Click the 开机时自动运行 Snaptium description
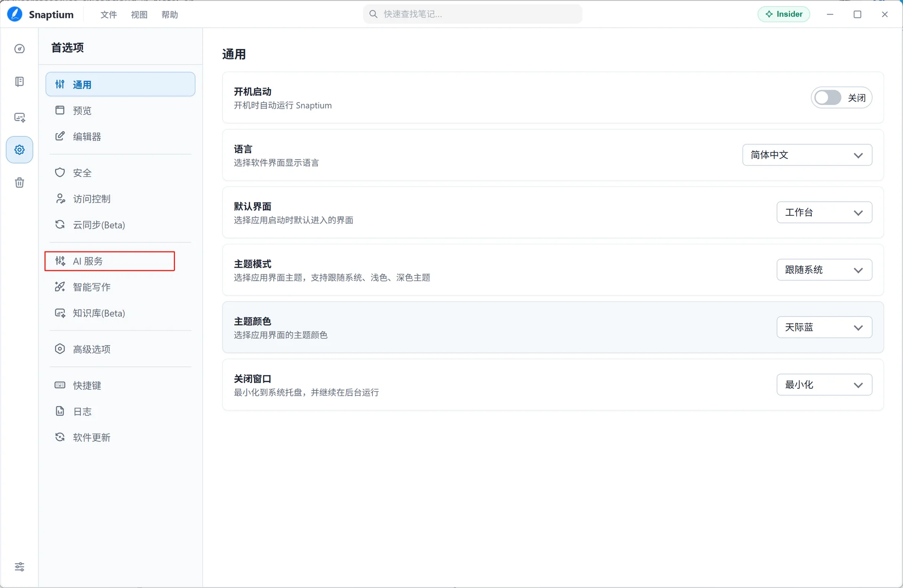This screenshot has height=588, width=903. coord(283,105)
